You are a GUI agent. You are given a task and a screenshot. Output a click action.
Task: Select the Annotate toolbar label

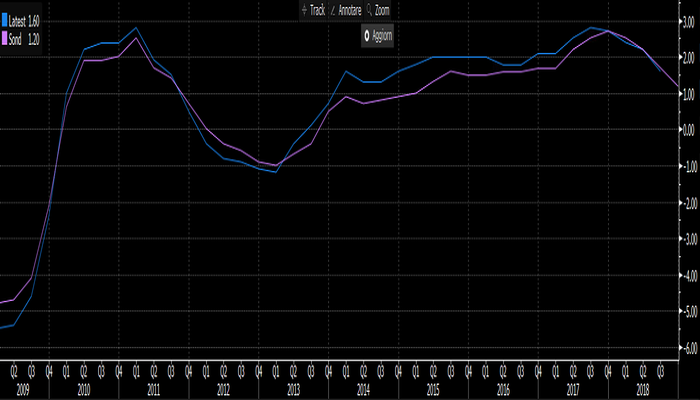pyautogui.click(x=349, y=9)
